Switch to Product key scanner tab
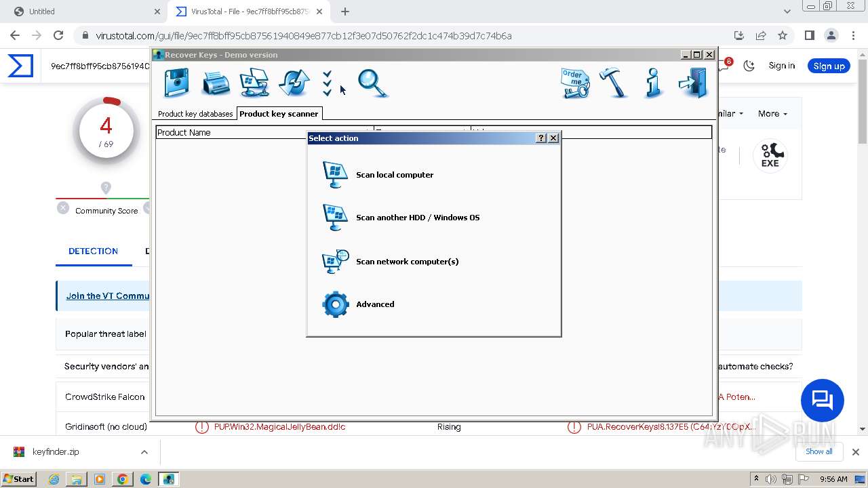The width and height of the screenshot is (868, 488). coord(279,114)
